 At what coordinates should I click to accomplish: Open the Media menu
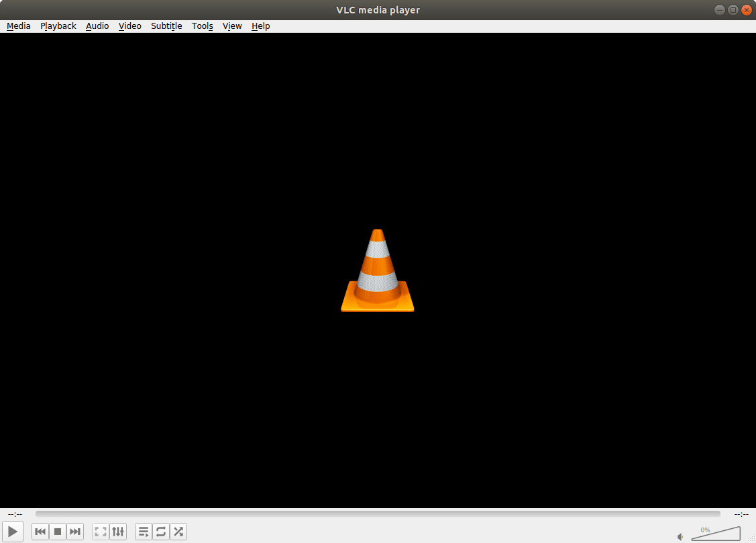point(19,26)
